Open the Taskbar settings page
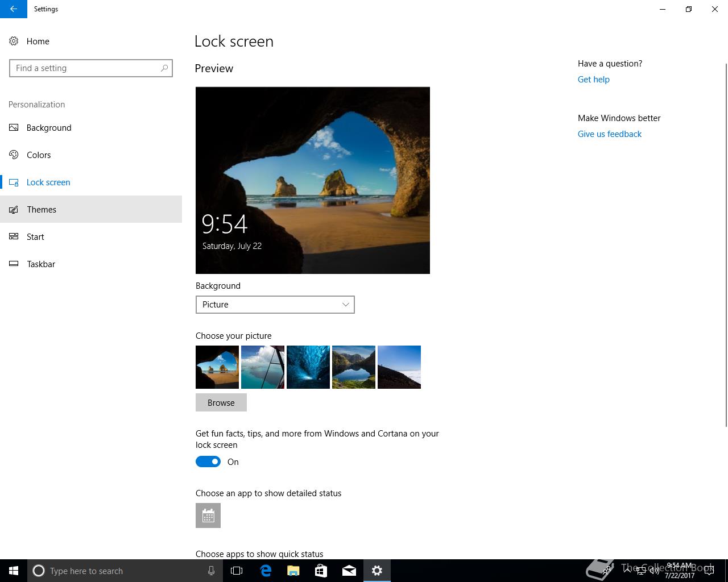 (91, 264)
